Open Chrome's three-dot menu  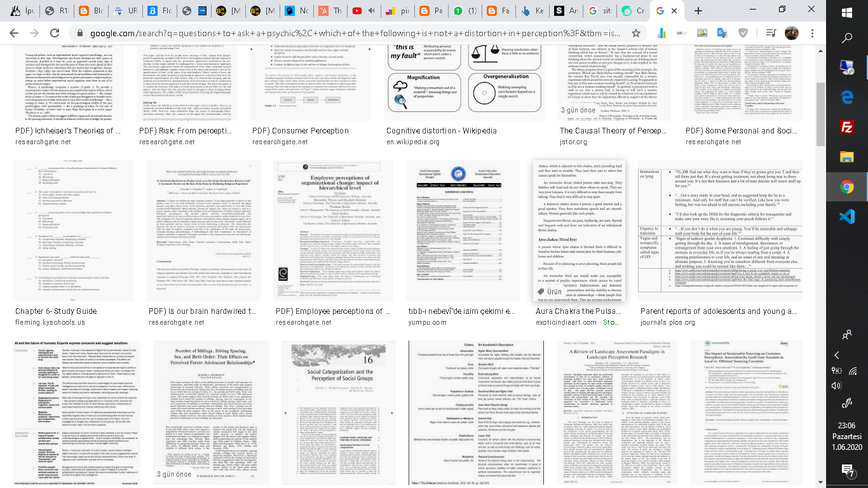(811, 33)
